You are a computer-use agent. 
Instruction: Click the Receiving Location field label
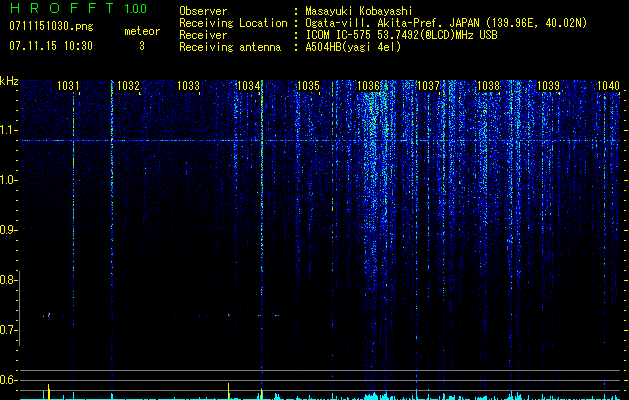pyautogui.click(x=233, y=23)
